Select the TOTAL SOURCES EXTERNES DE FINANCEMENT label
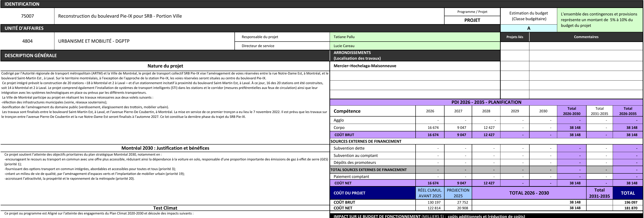The image size is (644, 218). 368,170
